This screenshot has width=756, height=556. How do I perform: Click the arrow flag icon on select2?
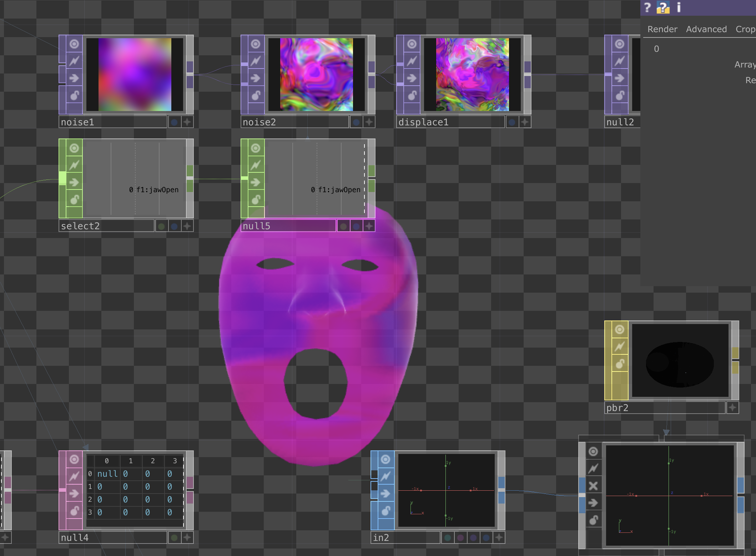tap(74, 182)
